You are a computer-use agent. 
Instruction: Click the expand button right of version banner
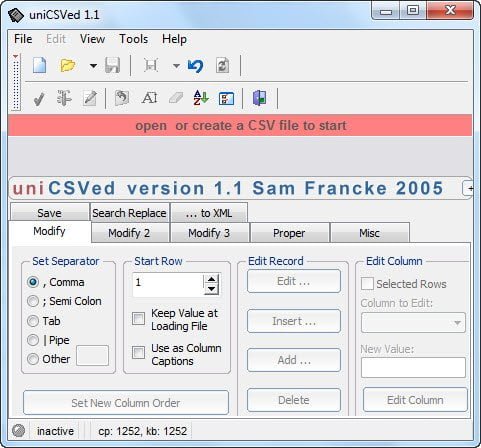pos(468,189)
